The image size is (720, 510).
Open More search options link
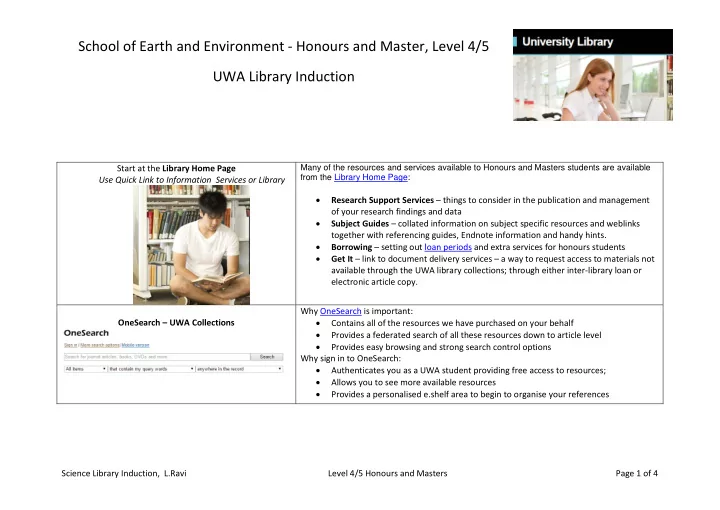[100, 345]
